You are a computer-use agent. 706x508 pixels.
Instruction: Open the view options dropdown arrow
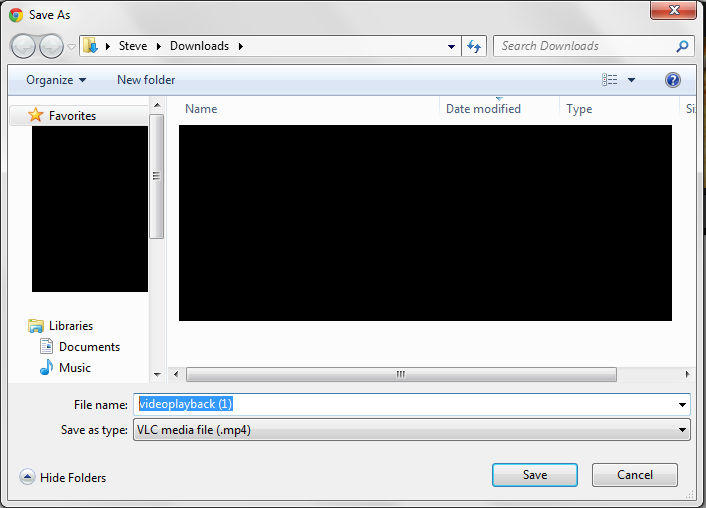tap(631, 80)
